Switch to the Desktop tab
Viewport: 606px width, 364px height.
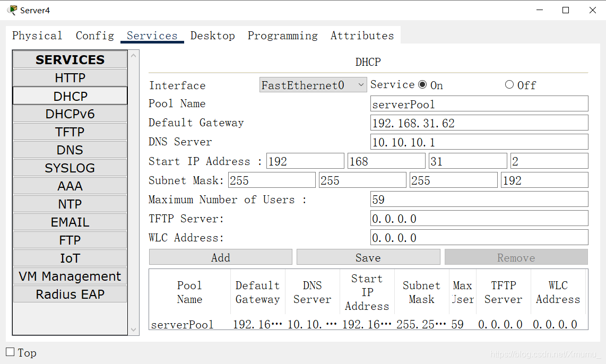tap(213, 36)
